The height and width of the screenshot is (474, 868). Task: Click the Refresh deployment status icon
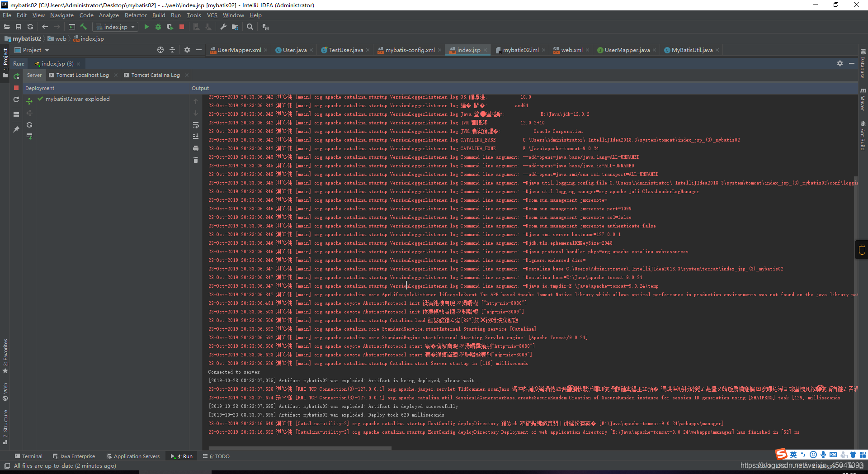point(29,125)
